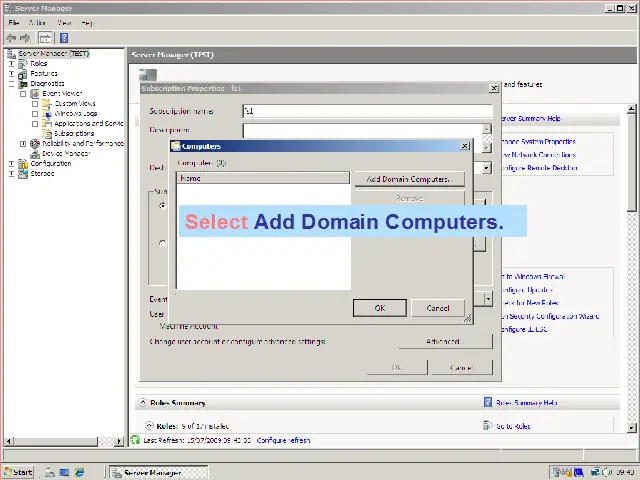Click the Features node icon in tree
The width and height of the screenshot is (640, 480).
tap(23, 74)
